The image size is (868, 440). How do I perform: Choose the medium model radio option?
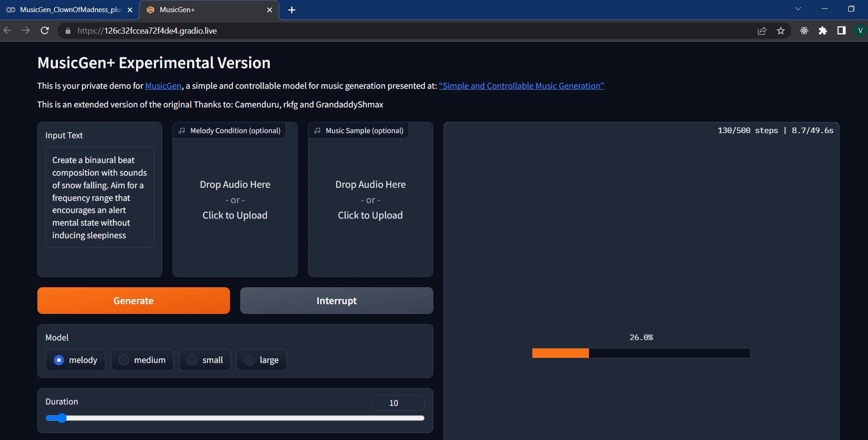tap(142, 360)
